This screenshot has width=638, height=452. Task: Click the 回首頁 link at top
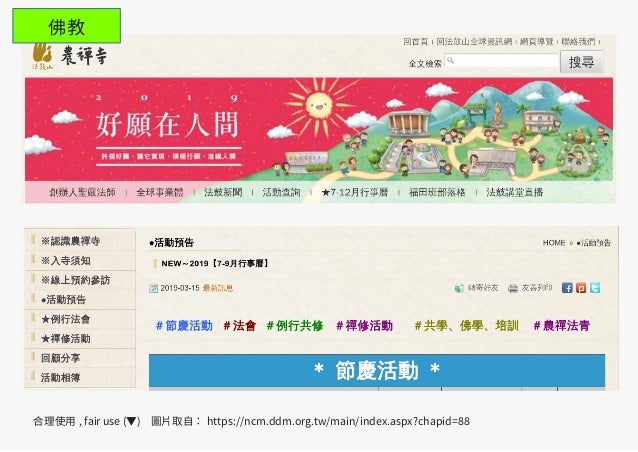point(415,41)
